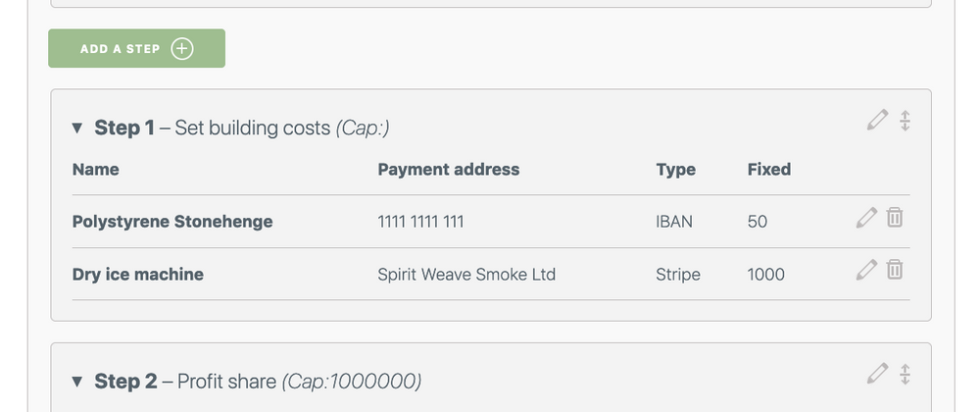
Task: Delete the Polystyrene Stonehenge row
Action: [895, 217]
